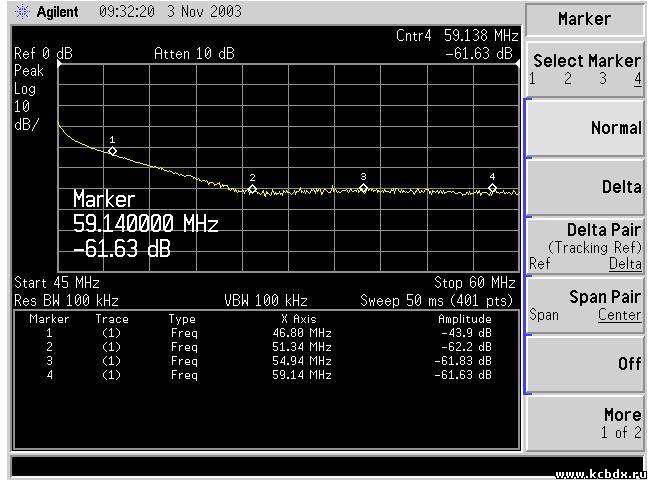Image resolution: width=652 pixels, height=484 pixels.
Task: Toggle the Delta Pair softkey
Action: (585, 246)
